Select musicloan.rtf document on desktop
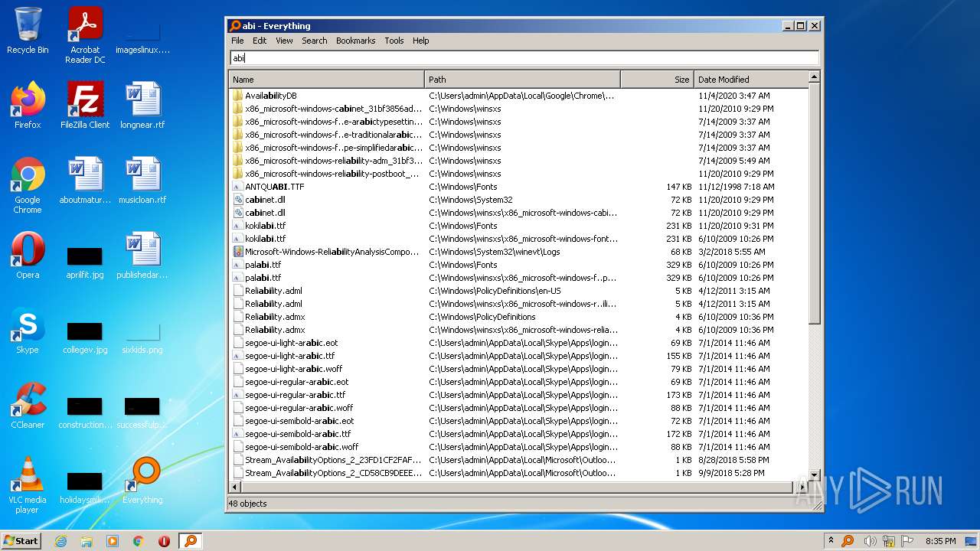Screen dimensions: 980x551 (x=142, y=181)
